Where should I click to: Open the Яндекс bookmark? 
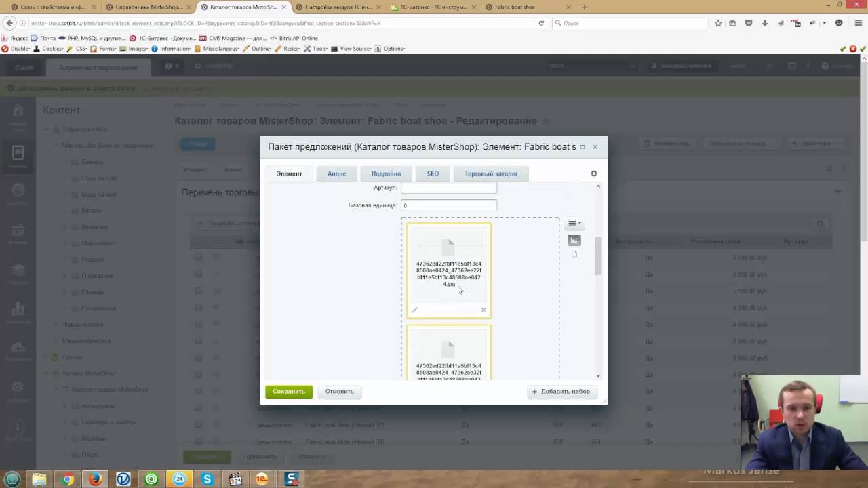[15, 39]
